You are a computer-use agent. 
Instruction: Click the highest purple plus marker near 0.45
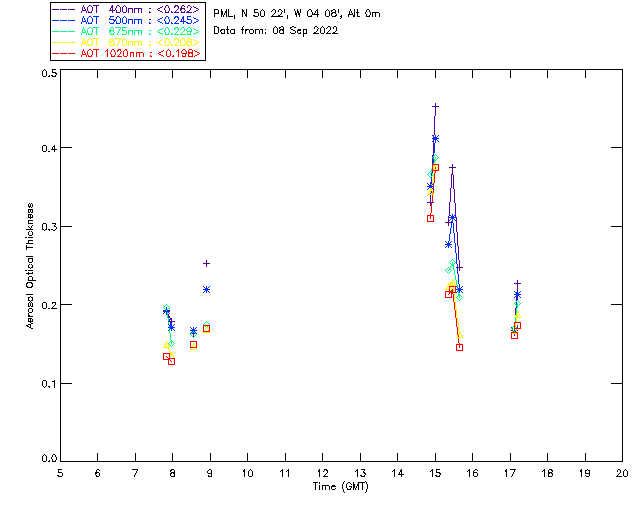coord(436,107)
